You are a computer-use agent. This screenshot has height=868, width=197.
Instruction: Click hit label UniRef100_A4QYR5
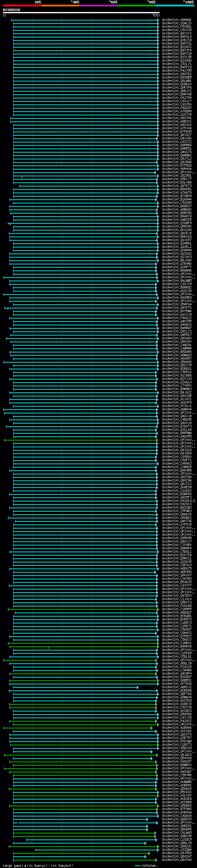176,436
